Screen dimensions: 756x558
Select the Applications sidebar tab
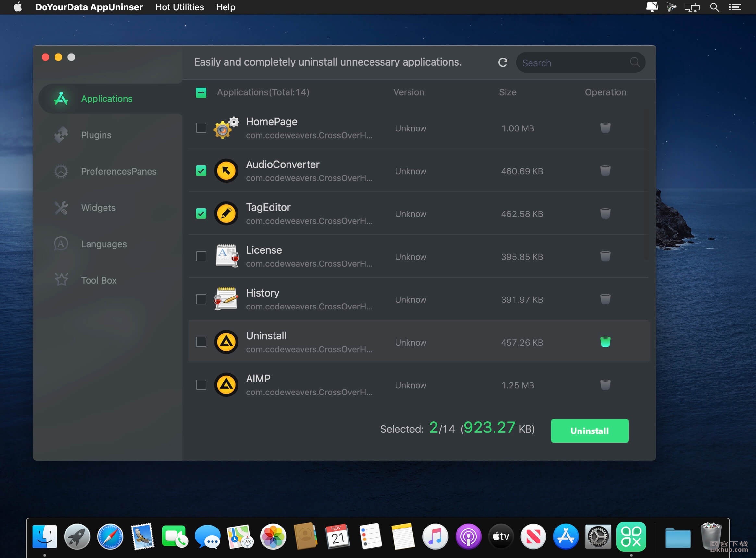(110, 99)
